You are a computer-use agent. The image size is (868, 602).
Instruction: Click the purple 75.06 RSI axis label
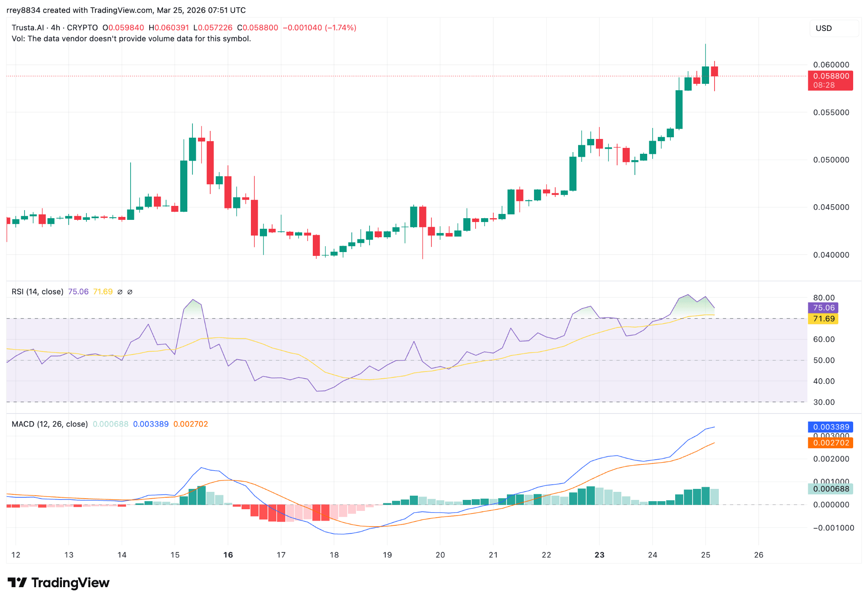823,308
